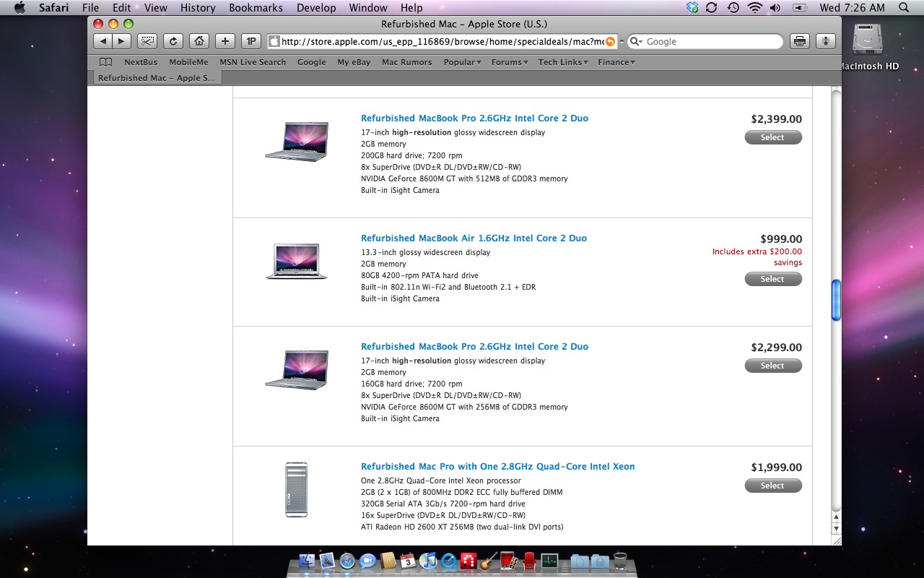Screen dimensions: 924x578
Task: Open Spotlight search magnifier in menu bar
Action: point(905,8)
